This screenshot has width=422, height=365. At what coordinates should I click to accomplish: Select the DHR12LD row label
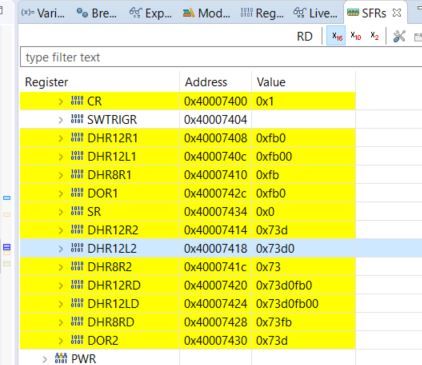click(x=113, y=304)
